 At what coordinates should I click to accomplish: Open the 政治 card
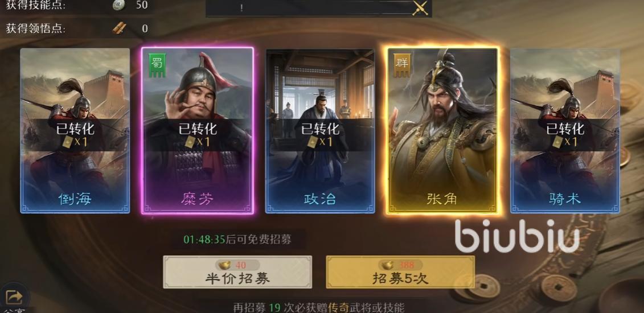(x=320, y=130)
